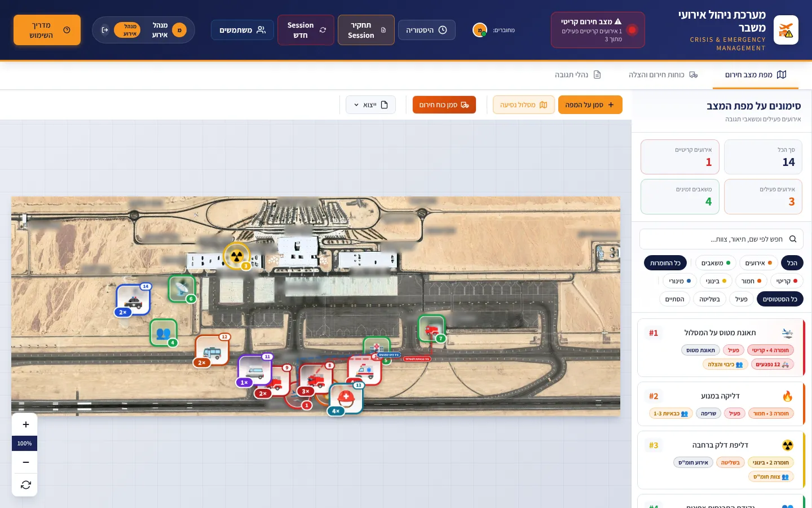Viewport: 812px width, 508px height.
Task: Click the logout arrow icon in header
Action: click(105, 30)
